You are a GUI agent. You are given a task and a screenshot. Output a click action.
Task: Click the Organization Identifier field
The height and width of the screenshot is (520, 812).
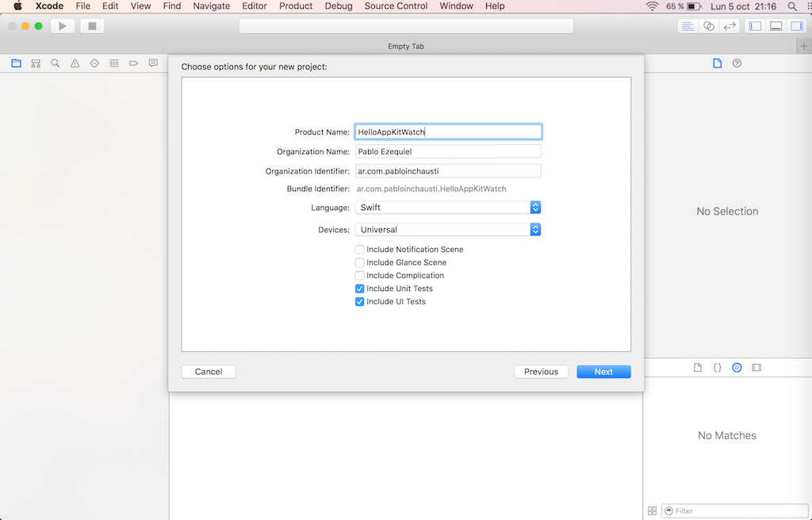(x=448, y=171)
